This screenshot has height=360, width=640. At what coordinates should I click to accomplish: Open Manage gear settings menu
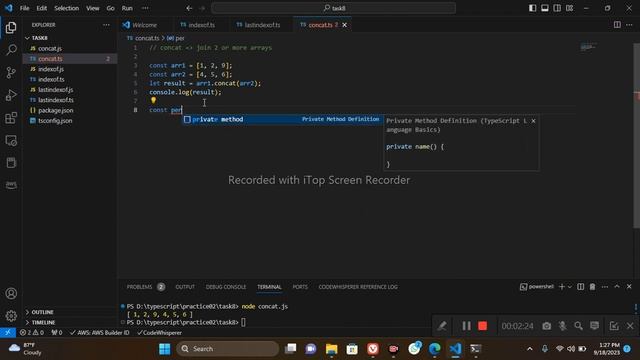pos(11,316)
